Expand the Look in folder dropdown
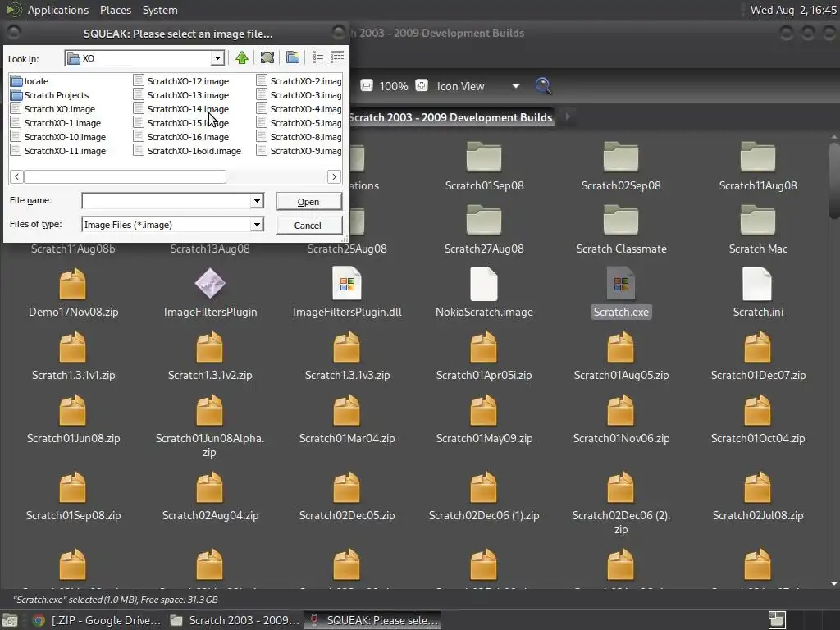840x630 pixels. coord(217,58)
